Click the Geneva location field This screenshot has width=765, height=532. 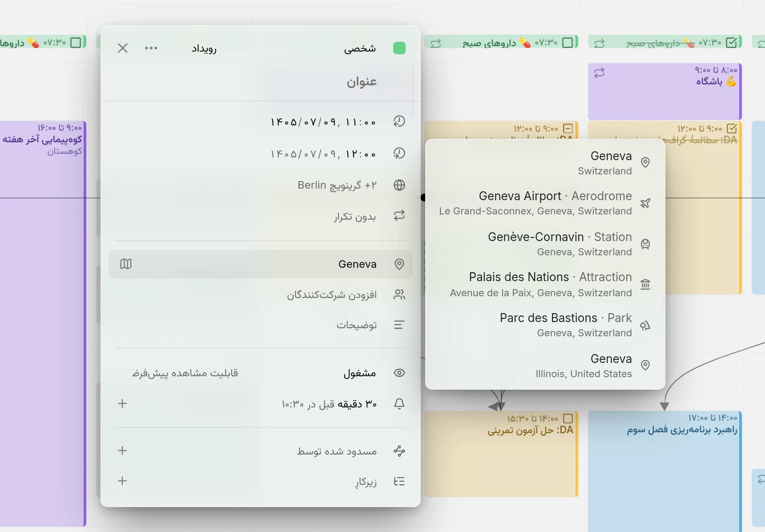[x=260, y=264]
